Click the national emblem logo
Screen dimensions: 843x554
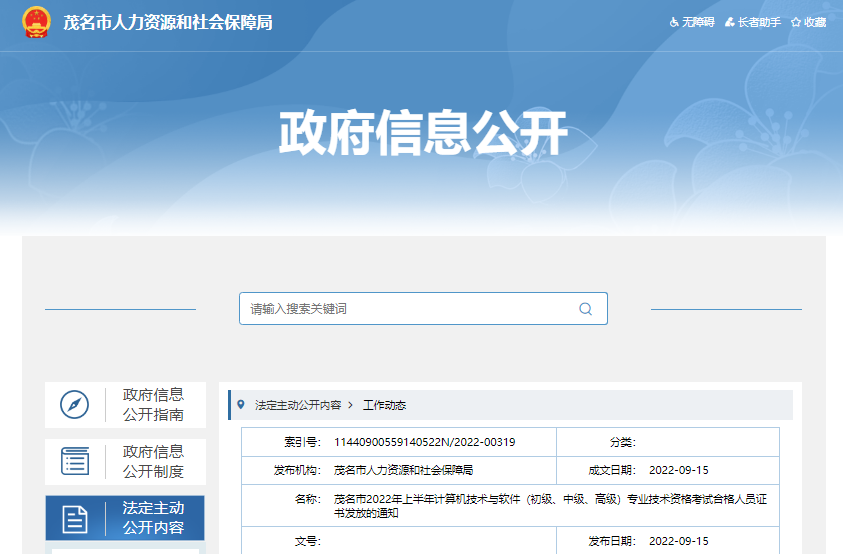(x=36, y=22)
